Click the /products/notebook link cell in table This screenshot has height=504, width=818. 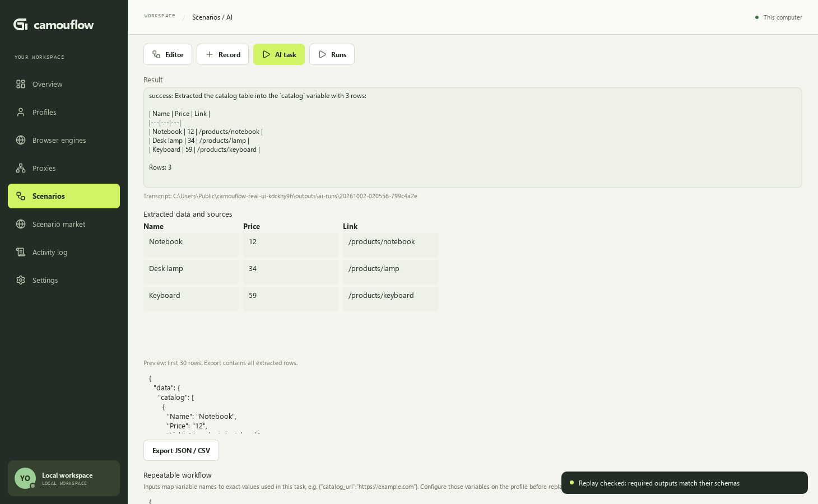(391, 245)
